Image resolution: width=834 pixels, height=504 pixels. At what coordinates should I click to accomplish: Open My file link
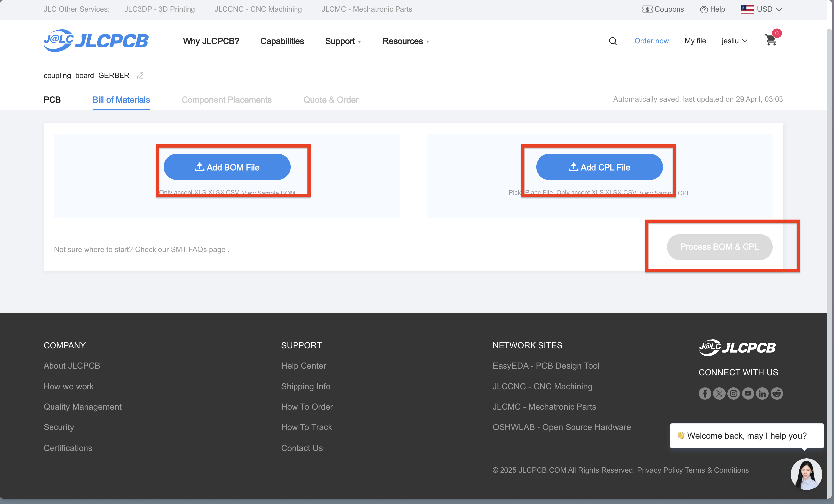[695, 41]
